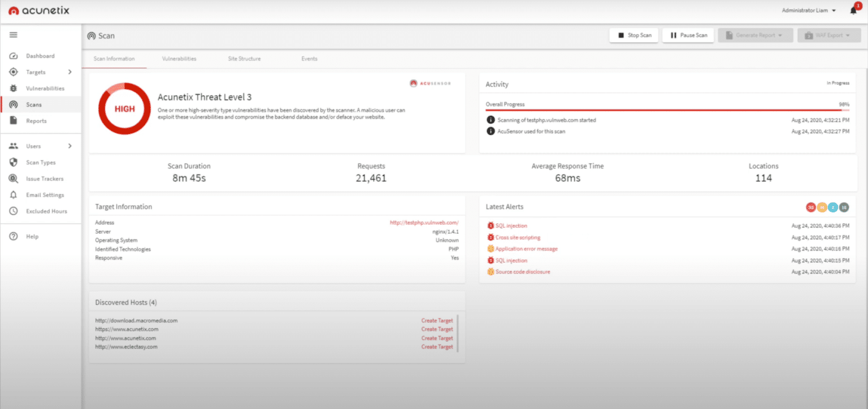Open Help with the question mark icon
Image resolution: width=868 pixels, height=409 pixels.
point(13,236)
